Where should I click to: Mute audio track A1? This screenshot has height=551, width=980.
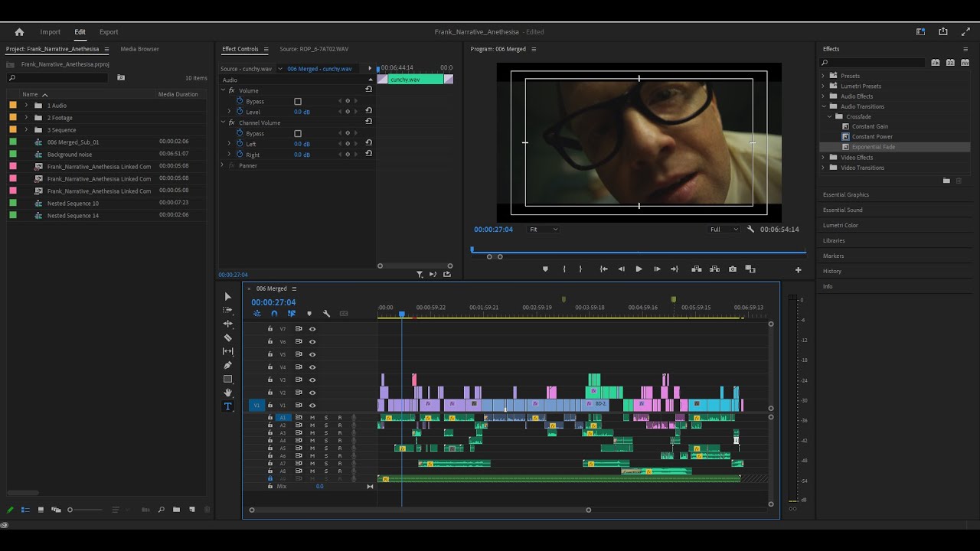[312, 418]
